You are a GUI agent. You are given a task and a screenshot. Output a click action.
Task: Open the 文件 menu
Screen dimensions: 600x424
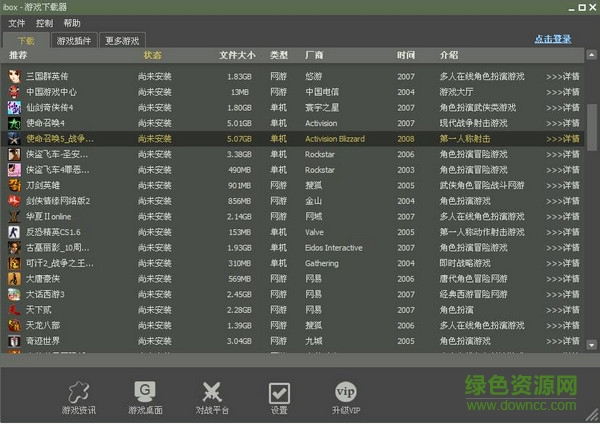(x=17, y=23)
